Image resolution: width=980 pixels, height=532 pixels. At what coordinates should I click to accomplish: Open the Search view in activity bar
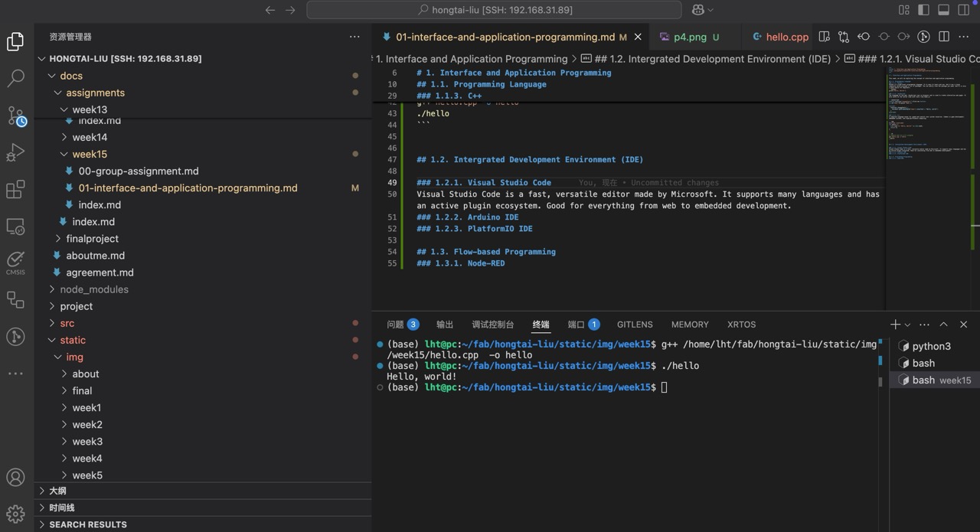[15, 78]
